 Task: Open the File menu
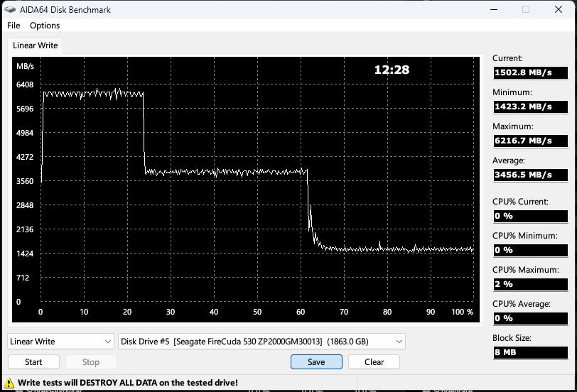click(14, 26)
